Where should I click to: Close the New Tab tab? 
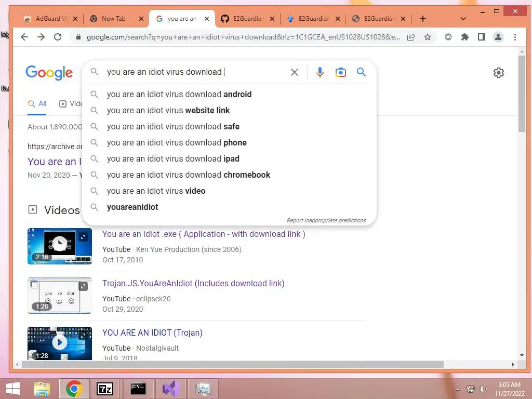pos(141,19)
